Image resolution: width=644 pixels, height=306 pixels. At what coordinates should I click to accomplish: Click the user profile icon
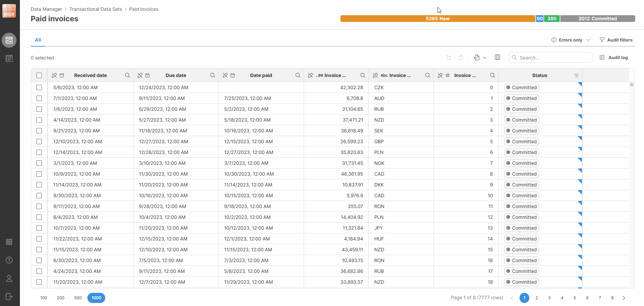tap(9, 278)
